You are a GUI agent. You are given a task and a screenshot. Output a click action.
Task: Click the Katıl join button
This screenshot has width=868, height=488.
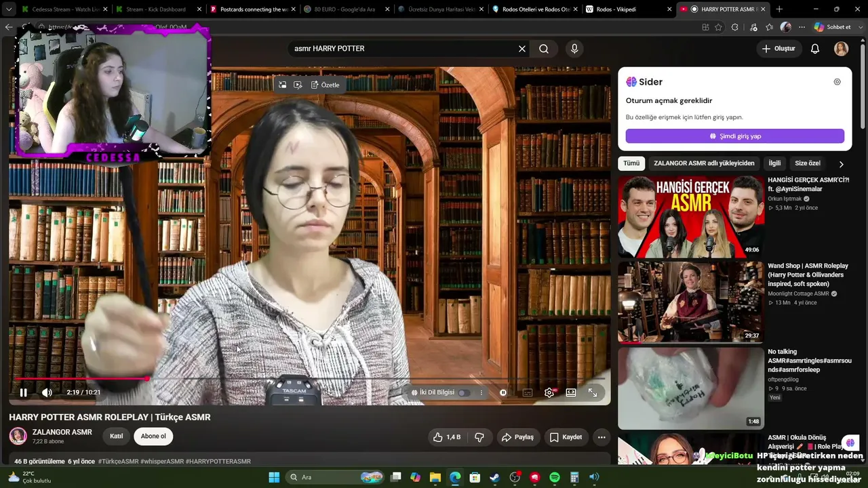(117, 436)
